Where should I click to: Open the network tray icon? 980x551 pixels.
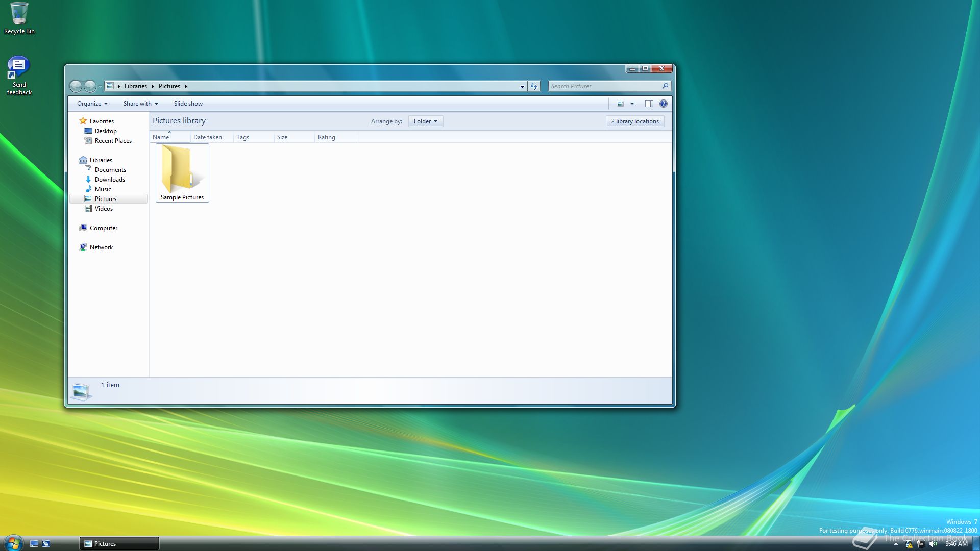[x=921, y=544]
